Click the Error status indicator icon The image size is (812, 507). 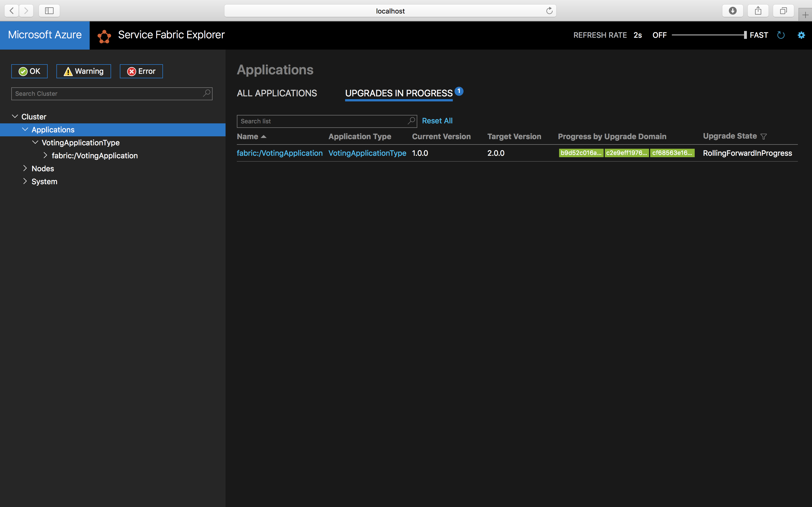pyautogui.click(x=132, y=71)
